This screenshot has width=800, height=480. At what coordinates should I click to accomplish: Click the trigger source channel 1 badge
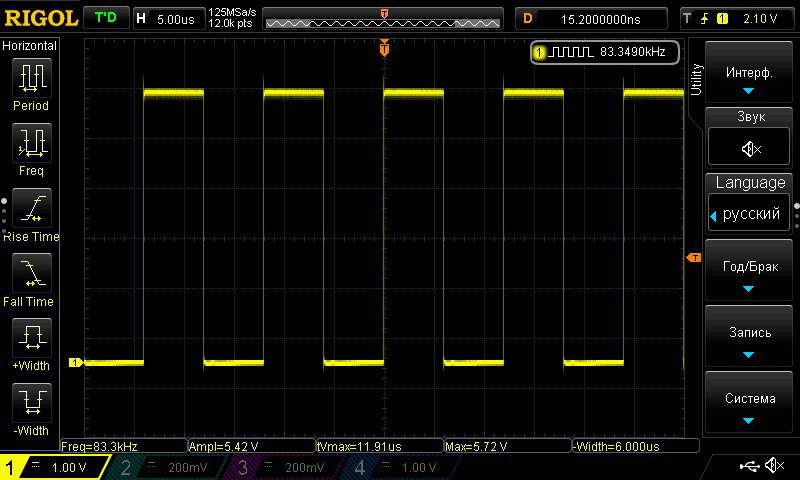pyautogui.click(x=722, y=19)
